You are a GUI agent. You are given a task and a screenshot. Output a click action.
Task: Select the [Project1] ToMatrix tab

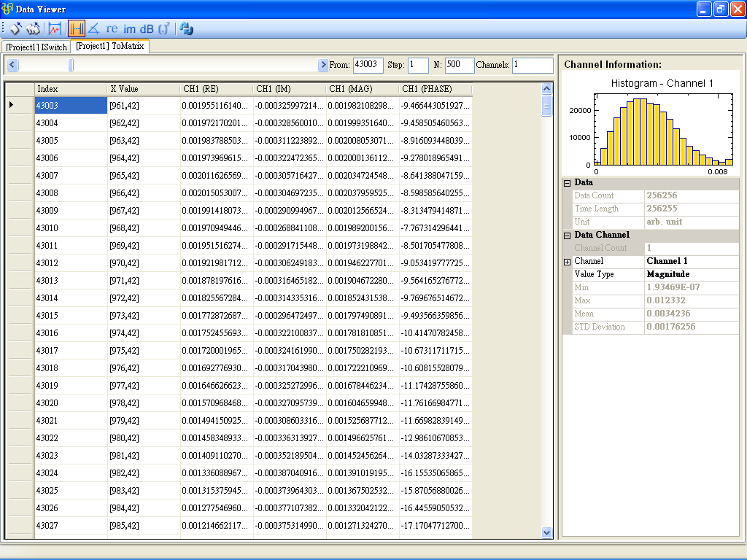pos(110,46)
